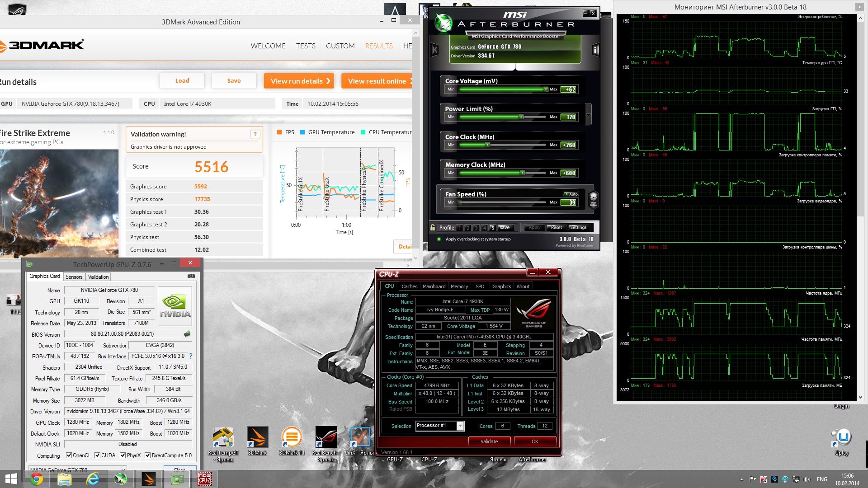The height and width of the screenshot is (488, 868).
Task: Click View run details button
Action: point(299,81)
